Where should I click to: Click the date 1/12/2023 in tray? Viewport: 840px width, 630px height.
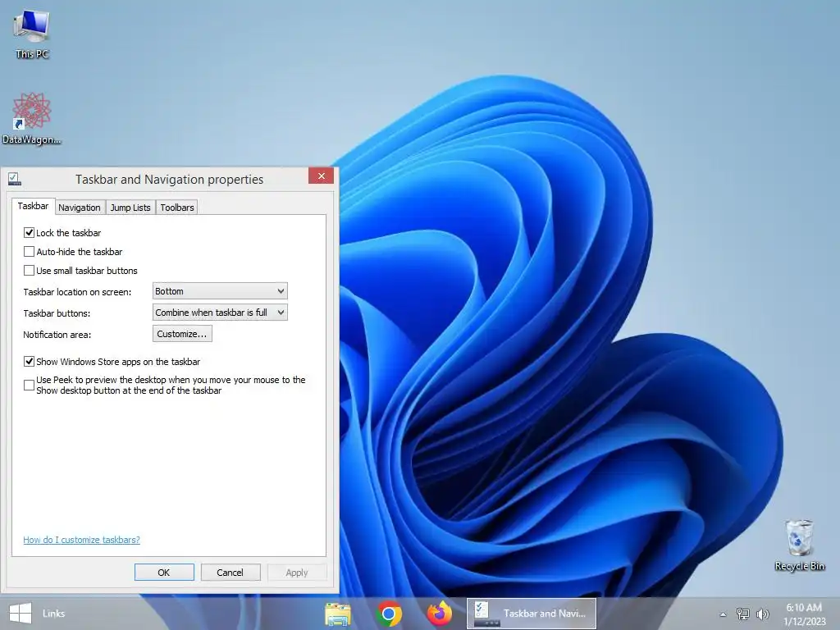[805, 622]
